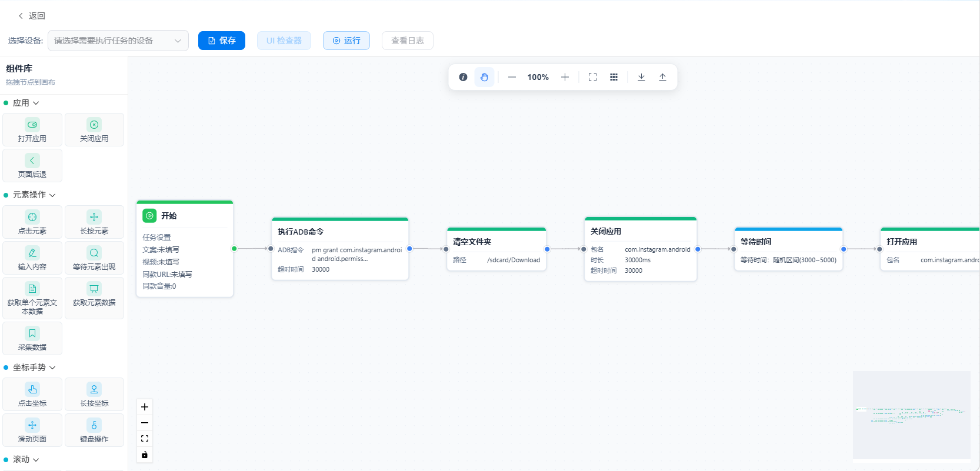Click the info icon in canvas toolbar
Image resolution: width=980 pixels, height=471 pixels.
[463, 77]
